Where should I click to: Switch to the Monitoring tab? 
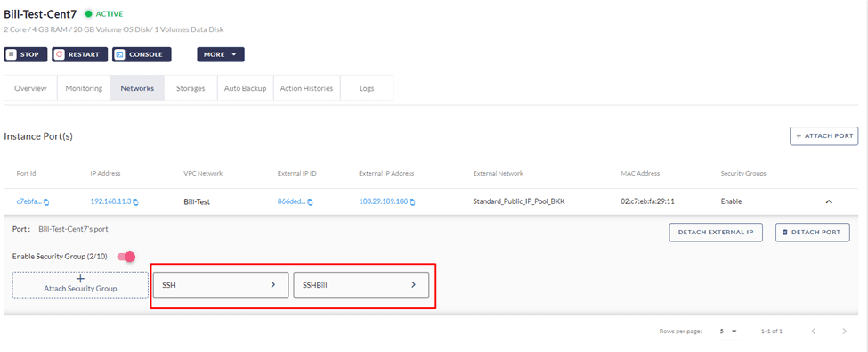[84, 88]
